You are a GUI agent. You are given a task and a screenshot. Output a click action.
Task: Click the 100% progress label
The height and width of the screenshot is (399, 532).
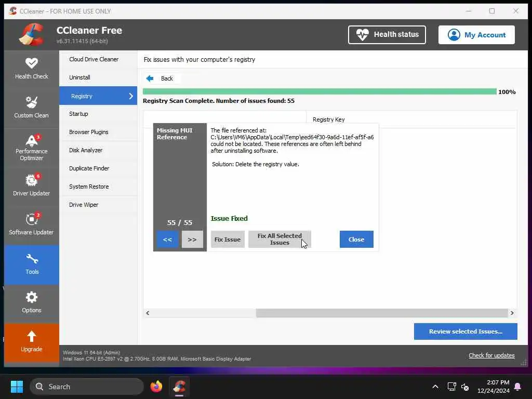coord(507,92)
